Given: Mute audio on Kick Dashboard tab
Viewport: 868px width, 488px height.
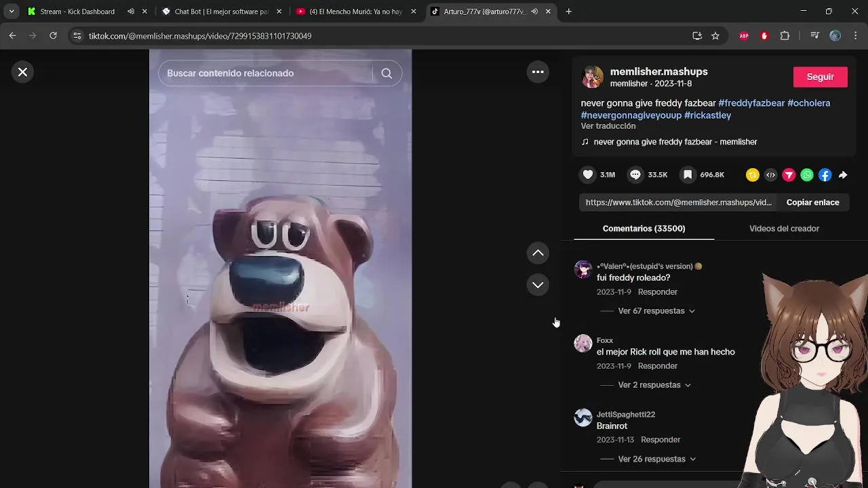Looking at the screenshot, I should coord(131,12).
